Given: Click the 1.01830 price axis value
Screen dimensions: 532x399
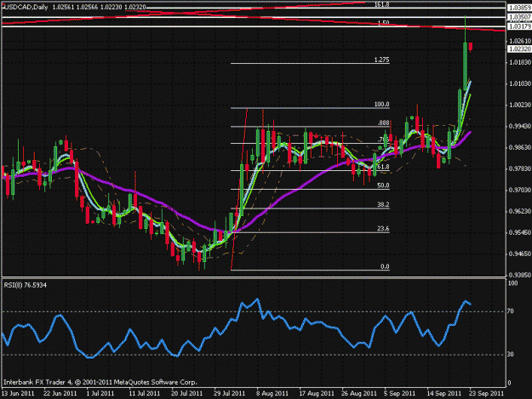Looking at the screenshot, I should click(x=520, y=62).
